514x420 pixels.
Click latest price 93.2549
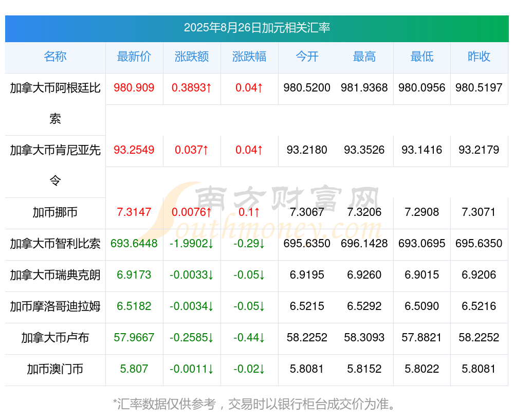click(x=134, y=150)
